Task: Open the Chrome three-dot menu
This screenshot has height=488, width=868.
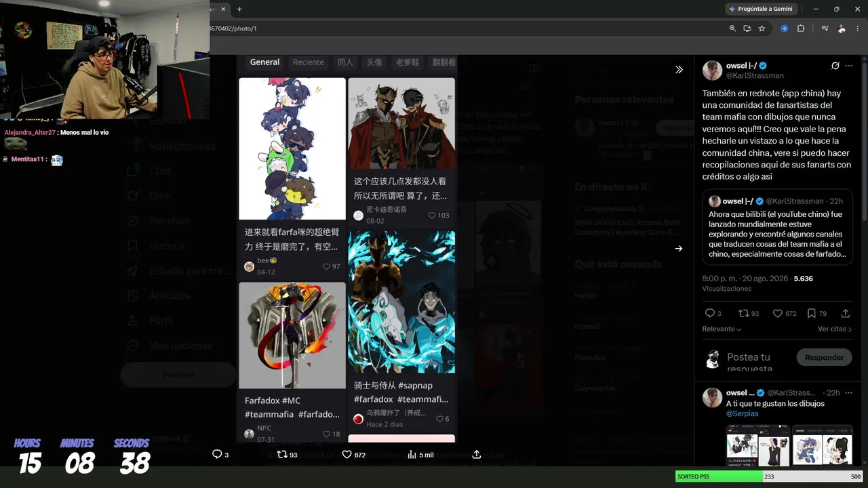Action: click(857, 28)
